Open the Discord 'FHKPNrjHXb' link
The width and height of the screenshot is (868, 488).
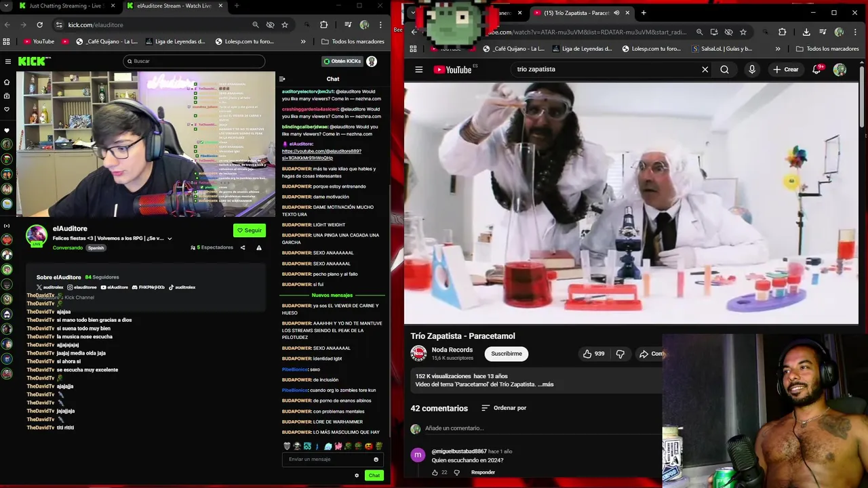[x=149, y=287]
